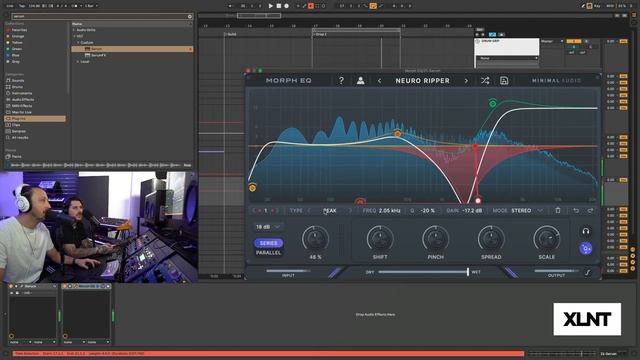Screen dimensions: 640x360
Task: Go to previous preset before Neuro Ripper
Action: tap(379, 81)
